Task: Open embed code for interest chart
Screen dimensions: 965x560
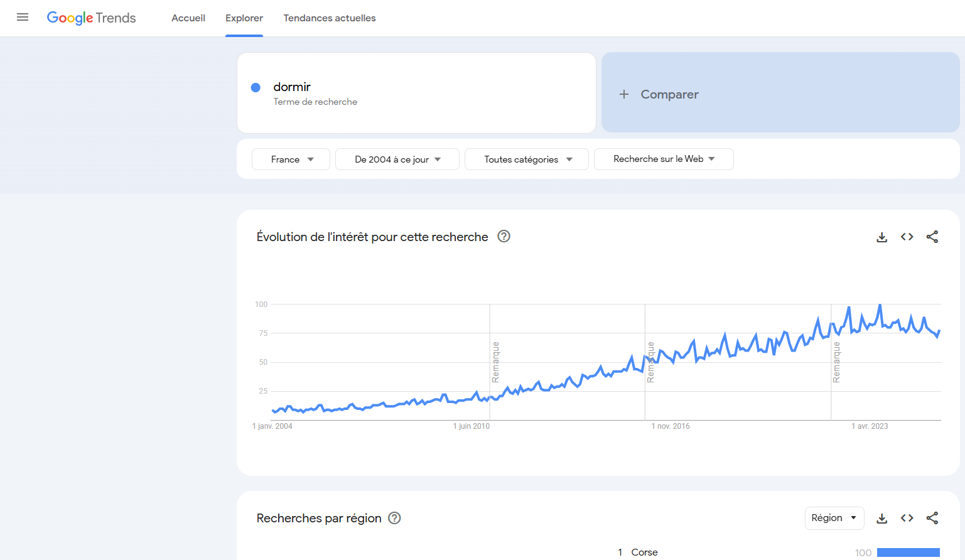Action: 907,237
